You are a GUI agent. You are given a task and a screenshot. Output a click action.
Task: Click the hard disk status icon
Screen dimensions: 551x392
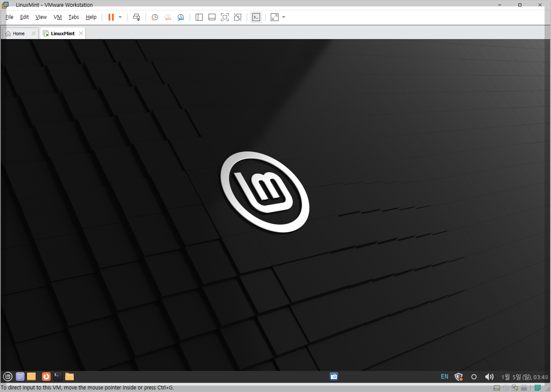pyautogui.click(x=497, y=388)
